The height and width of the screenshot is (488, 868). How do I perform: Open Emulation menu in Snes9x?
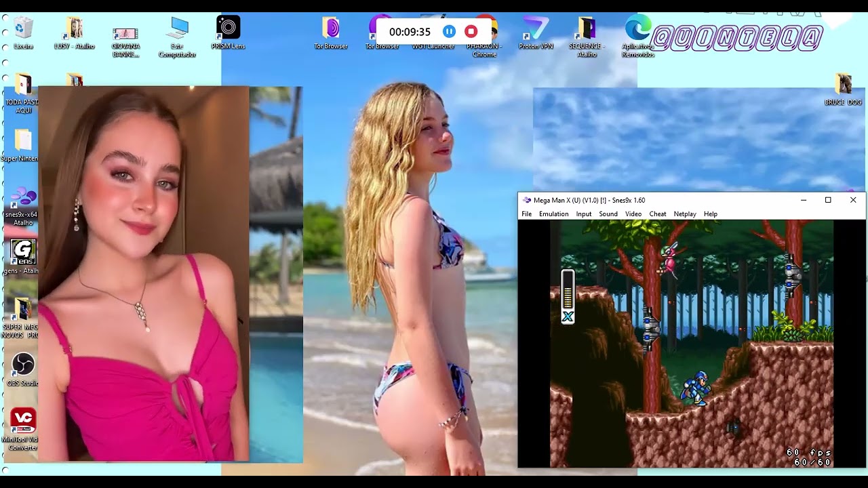554,214
